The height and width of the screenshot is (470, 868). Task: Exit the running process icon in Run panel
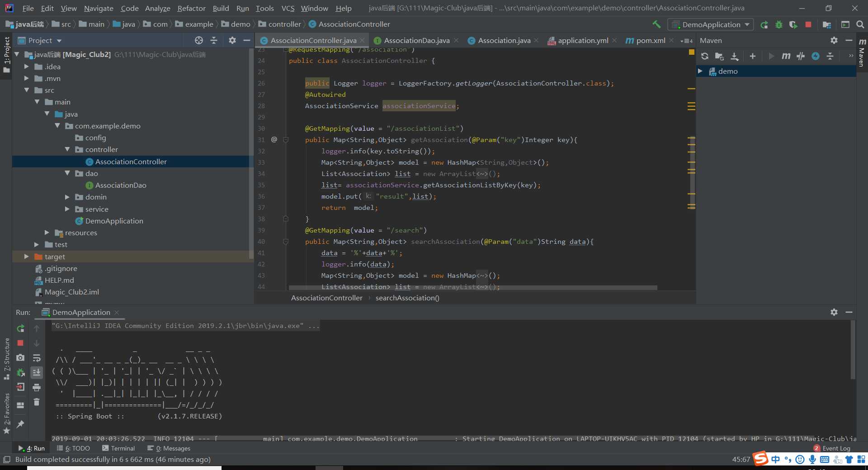[x=20, y=387]
